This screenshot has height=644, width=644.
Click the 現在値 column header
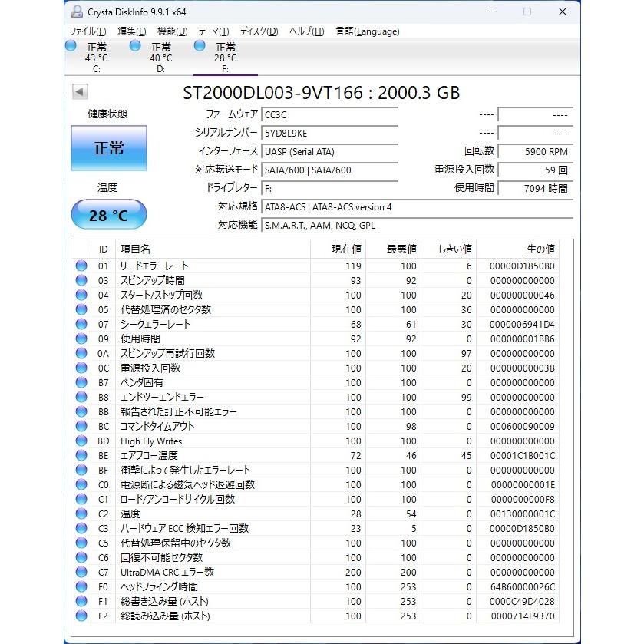pyautogui.click(x=338, y=249)
